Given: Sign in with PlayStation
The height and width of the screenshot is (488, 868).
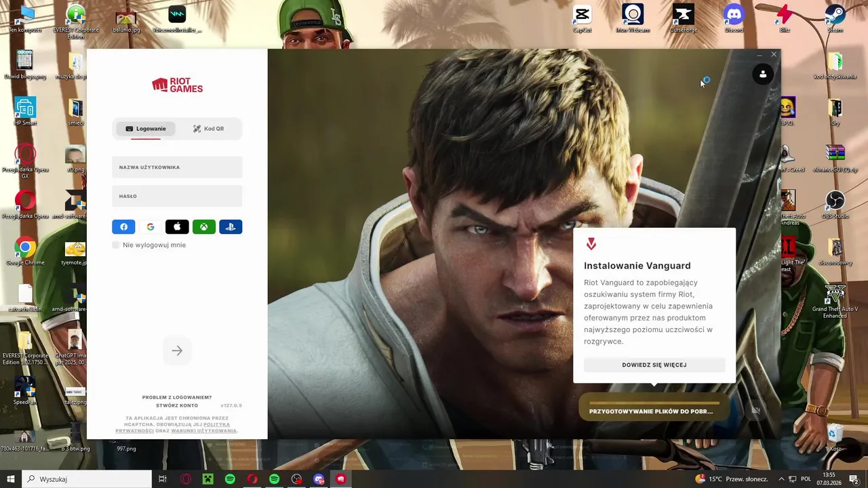Looking at the screenshot, I should pyautogui.click(x=231, y=227).
